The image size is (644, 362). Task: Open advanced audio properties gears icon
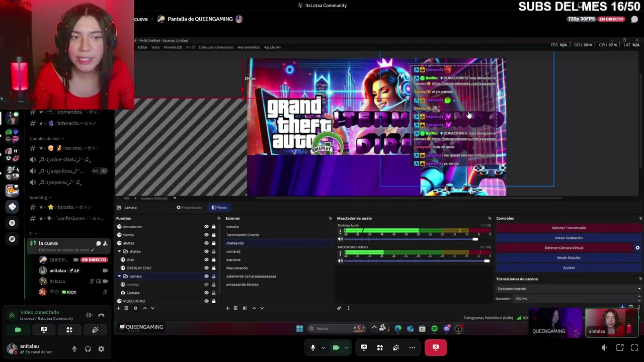pos(339,308)
